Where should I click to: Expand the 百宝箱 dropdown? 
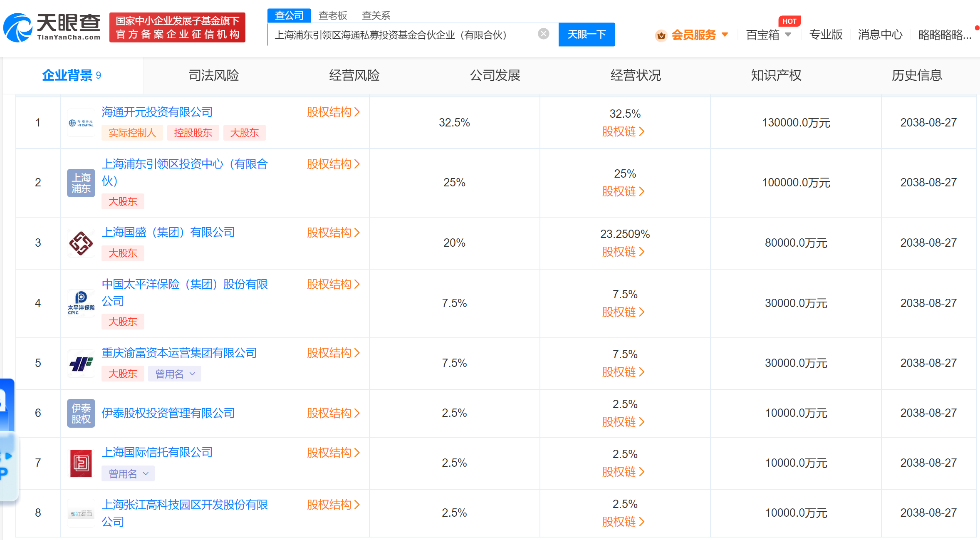[788, 35]
